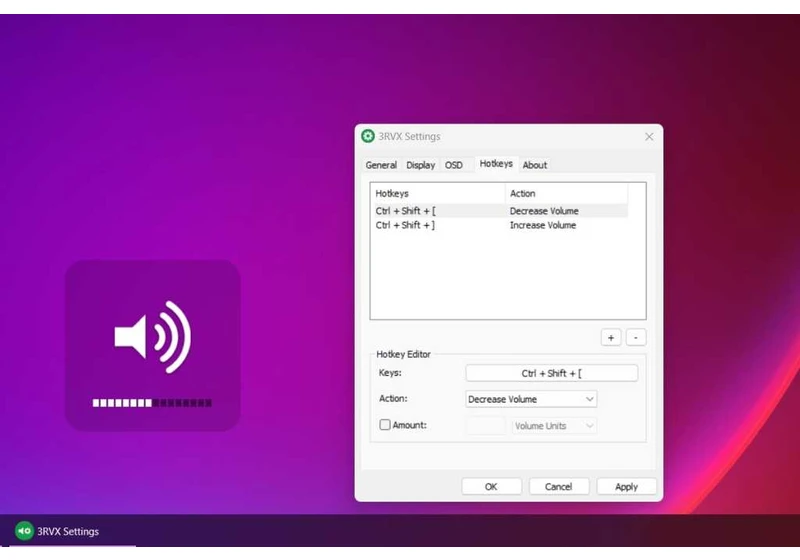This screenshot has height=560, width=800.
Task: Click the Amount value input field
Action: click(x=486, y=426)
